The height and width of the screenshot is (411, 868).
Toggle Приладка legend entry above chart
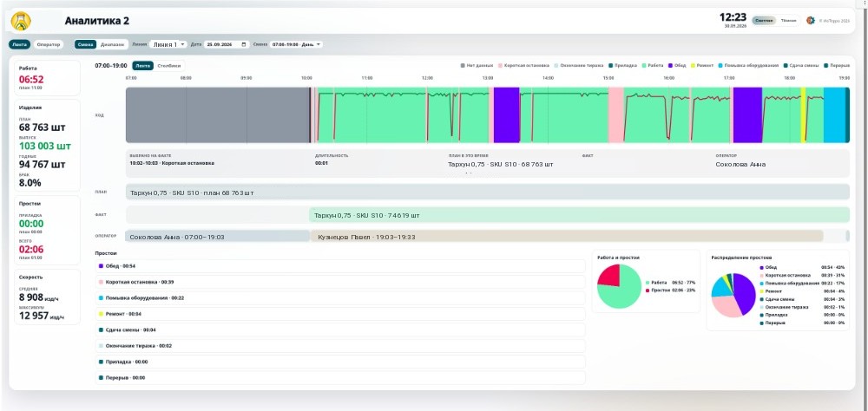click(622, 65)
